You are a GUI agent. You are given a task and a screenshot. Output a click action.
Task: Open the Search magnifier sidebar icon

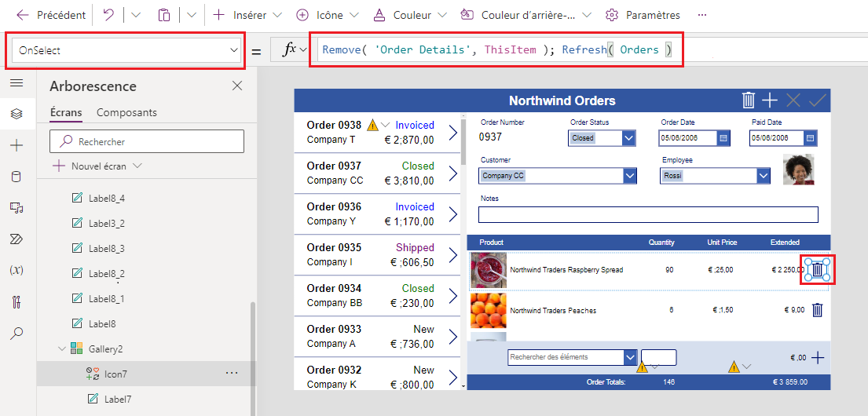click(x=16, y=333)
